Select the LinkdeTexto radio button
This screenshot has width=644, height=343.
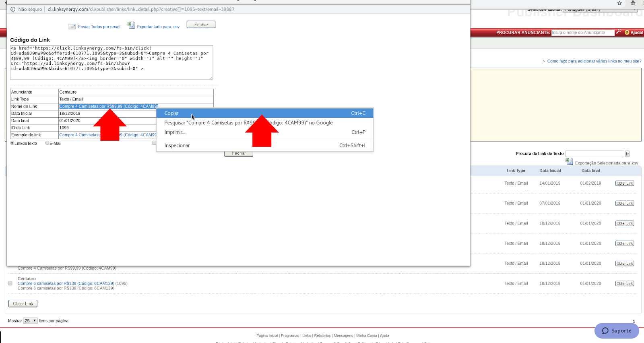click(12, 143)
